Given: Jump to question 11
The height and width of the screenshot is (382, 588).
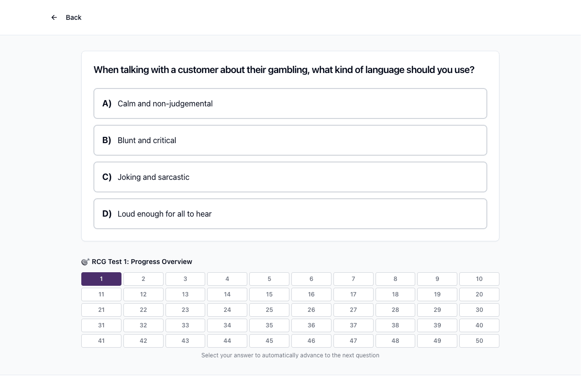Looking at the screenshot, I should 101,294.
